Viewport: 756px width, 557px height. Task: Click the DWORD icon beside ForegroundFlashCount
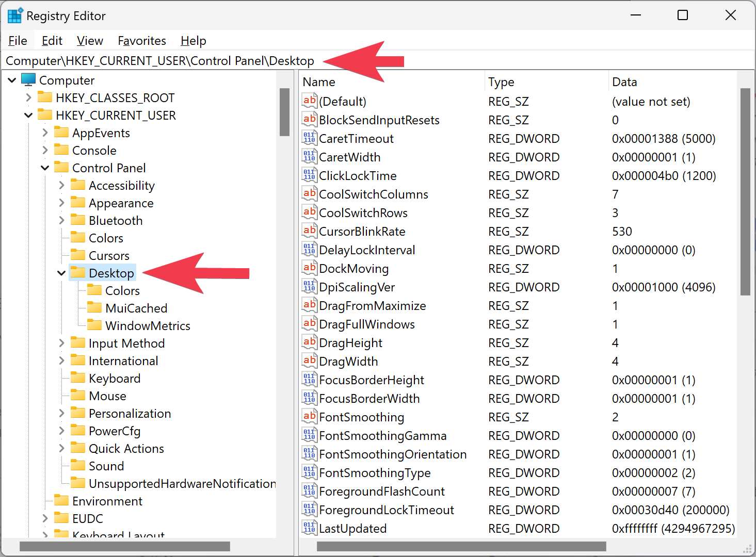pos(310,491)
